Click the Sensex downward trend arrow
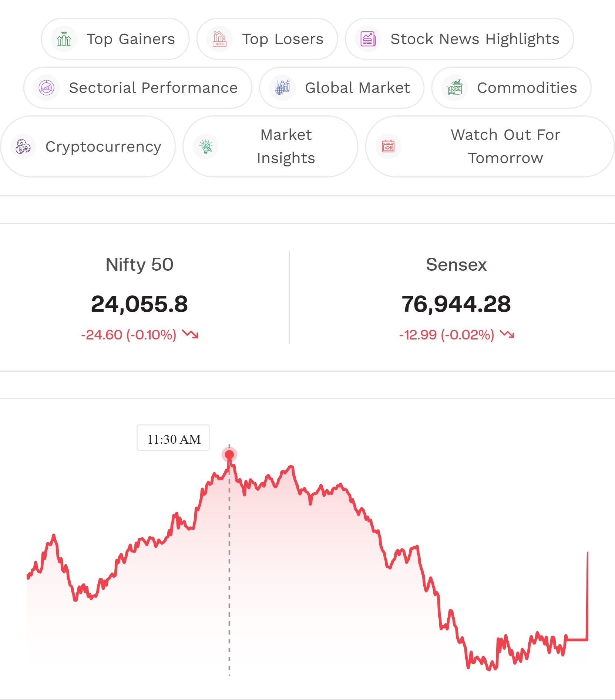The image size is (615, 700). click(x=507, y=334)
